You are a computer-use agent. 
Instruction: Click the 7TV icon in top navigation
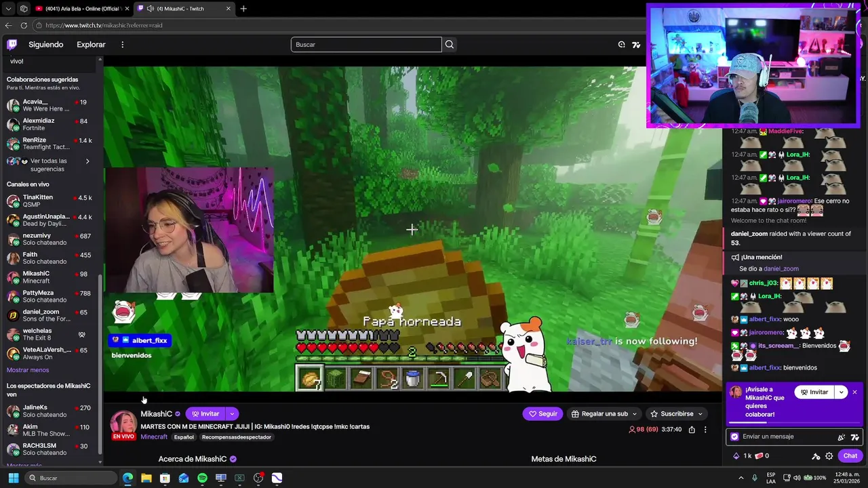636,45
